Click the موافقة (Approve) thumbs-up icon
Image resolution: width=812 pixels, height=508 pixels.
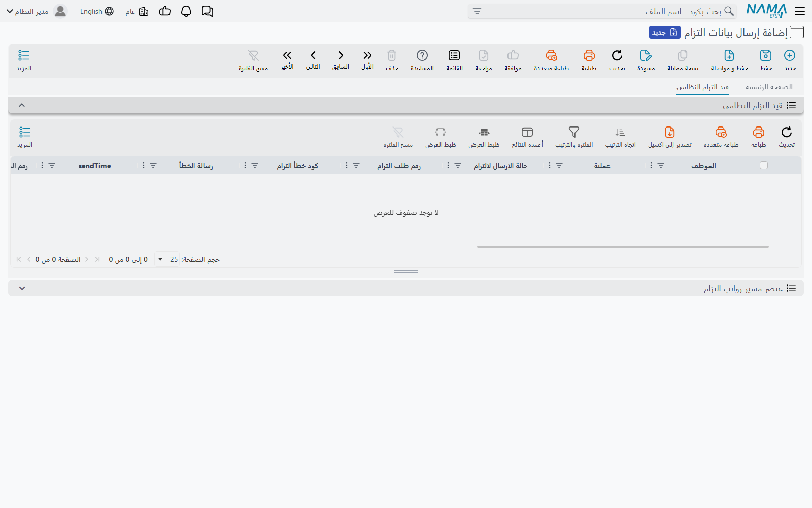[513, 55]
